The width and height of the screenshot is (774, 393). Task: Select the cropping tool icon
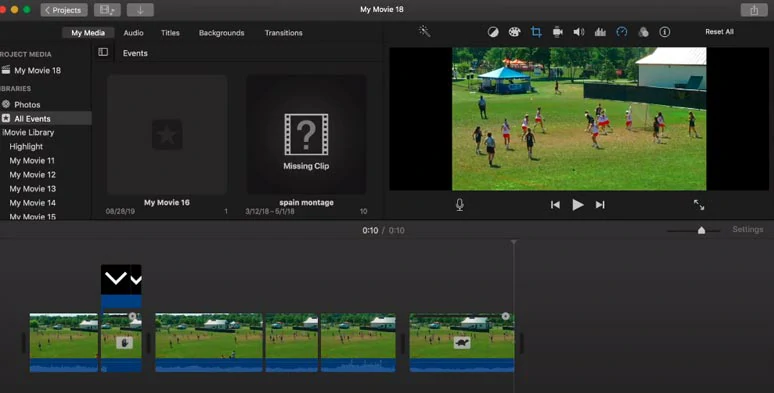(536, 32)
